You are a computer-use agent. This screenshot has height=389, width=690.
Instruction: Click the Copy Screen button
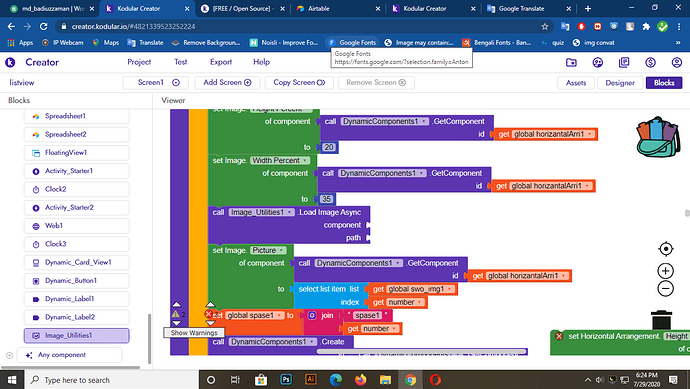coord(299,83)
